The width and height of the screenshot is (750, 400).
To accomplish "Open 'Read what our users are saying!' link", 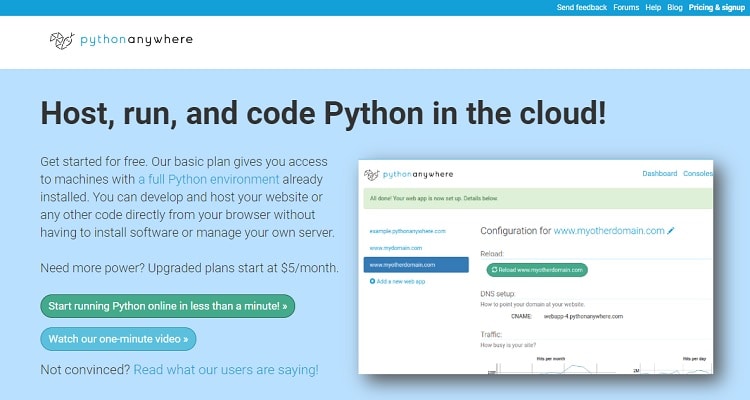I will [x=226, y=370].
